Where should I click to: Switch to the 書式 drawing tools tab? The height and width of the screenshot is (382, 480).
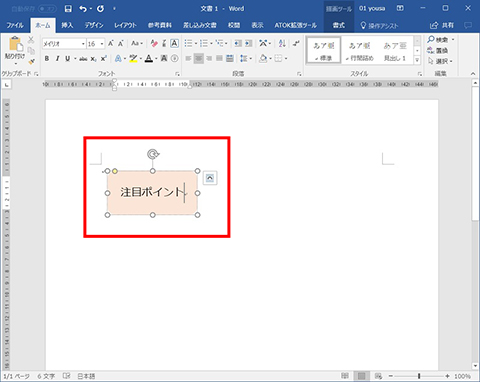click(339, 25)
